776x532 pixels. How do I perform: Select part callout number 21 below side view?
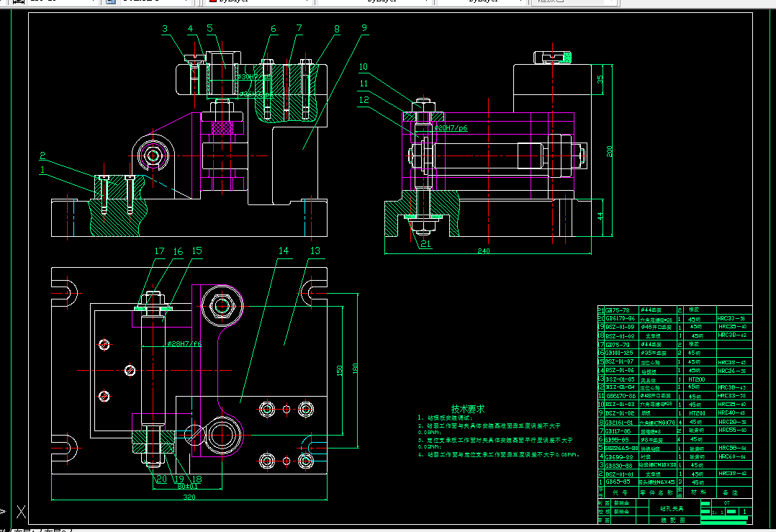coord(425,243)
